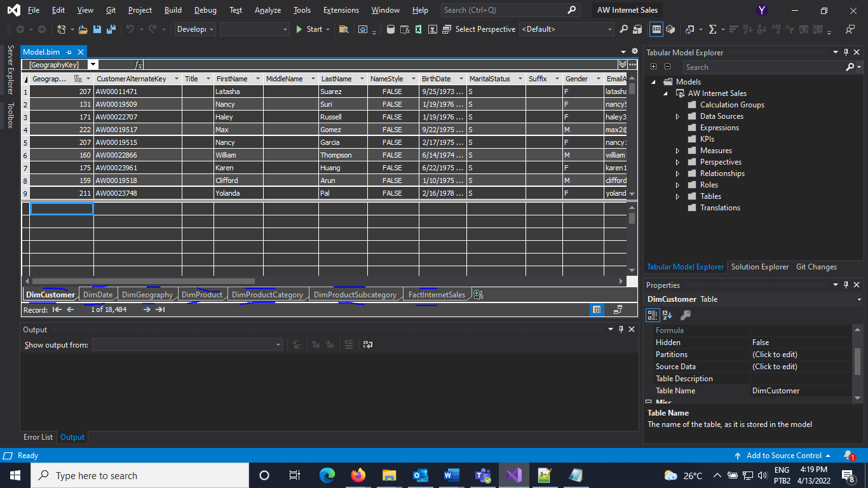Open the Firefox icon in the taskbar
Image resolution: width=868 pixels, height=488 pixels.
click(x=358, y=475)
